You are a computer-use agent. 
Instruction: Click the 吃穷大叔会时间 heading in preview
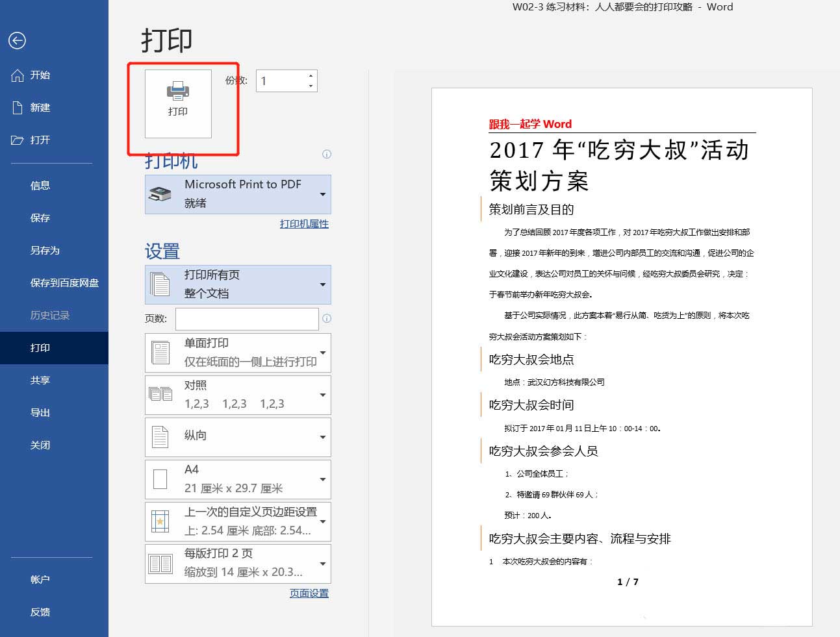click(531, 405)
